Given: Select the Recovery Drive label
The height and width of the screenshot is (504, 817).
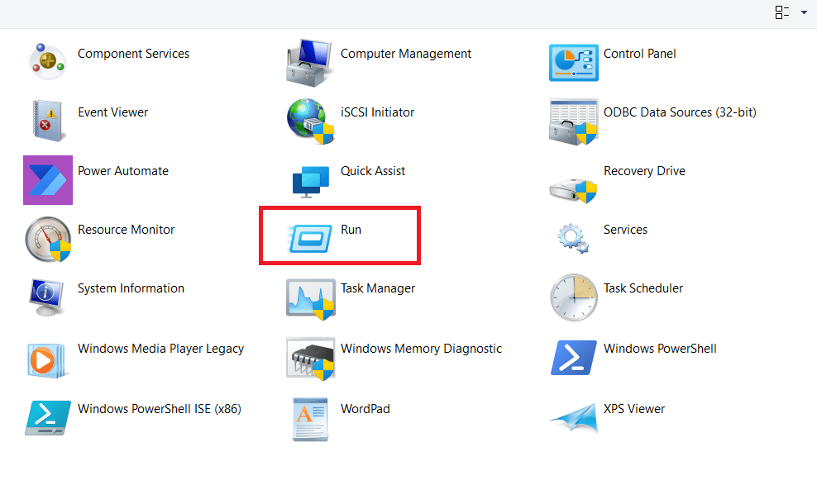Looking at the screenshot, I should coord(644,171).
